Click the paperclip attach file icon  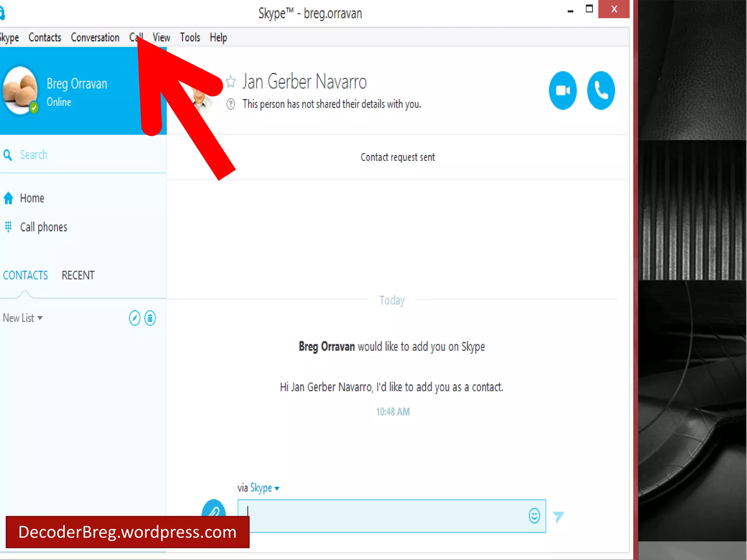214,509
